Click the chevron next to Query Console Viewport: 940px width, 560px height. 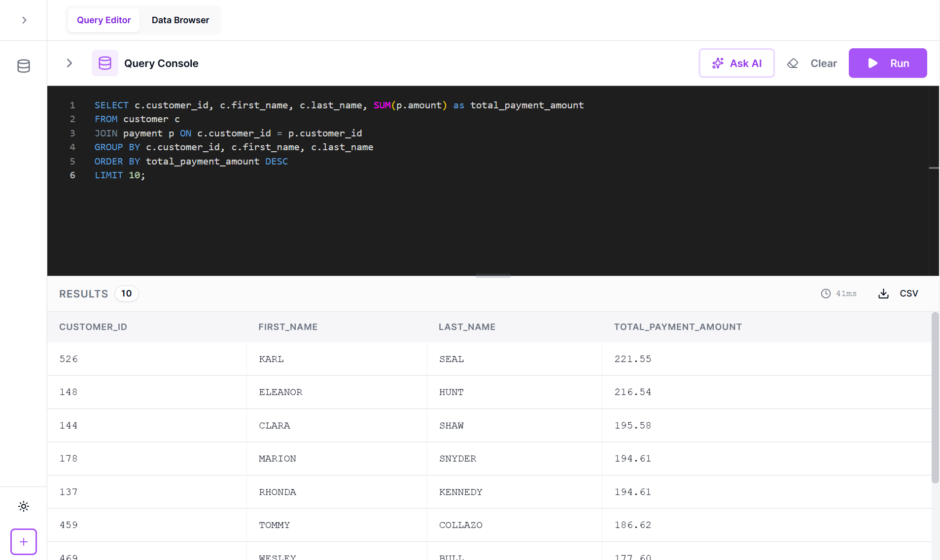(69, 63)
